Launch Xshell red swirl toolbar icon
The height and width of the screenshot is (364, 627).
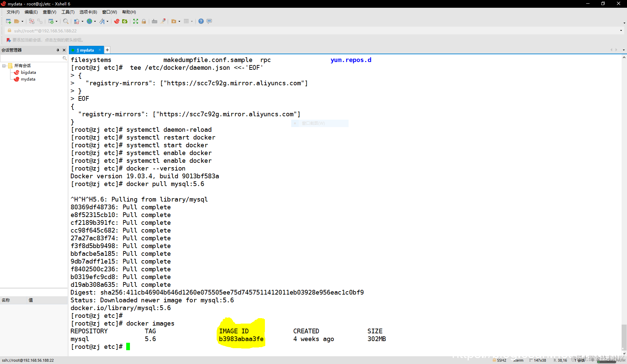[117, 21]
